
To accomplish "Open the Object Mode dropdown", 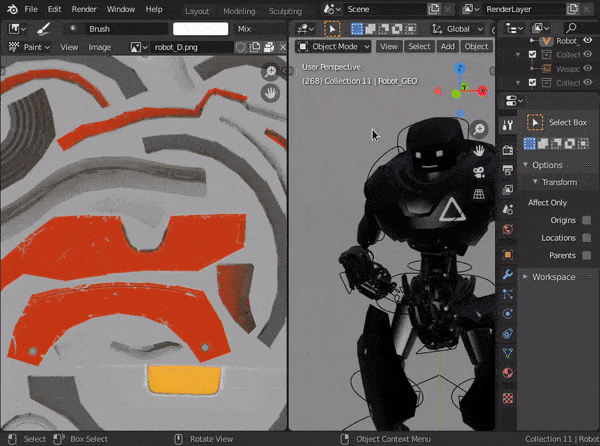I will (x=334, y=47).
